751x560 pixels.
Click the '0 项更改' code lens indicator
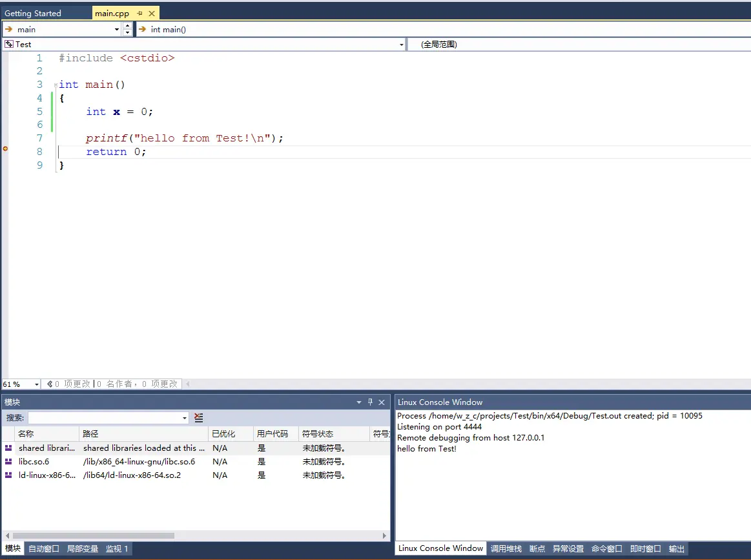click(x=68, y=384)
